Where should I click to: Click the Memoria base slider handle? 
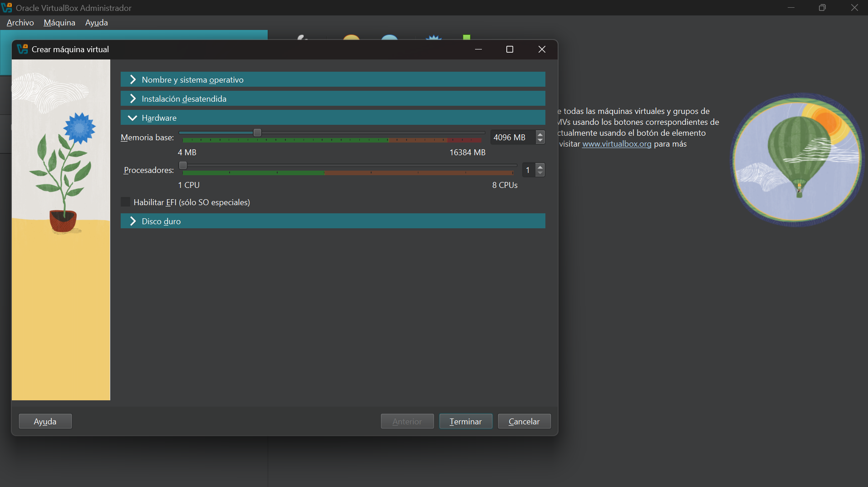pos(257,133)
